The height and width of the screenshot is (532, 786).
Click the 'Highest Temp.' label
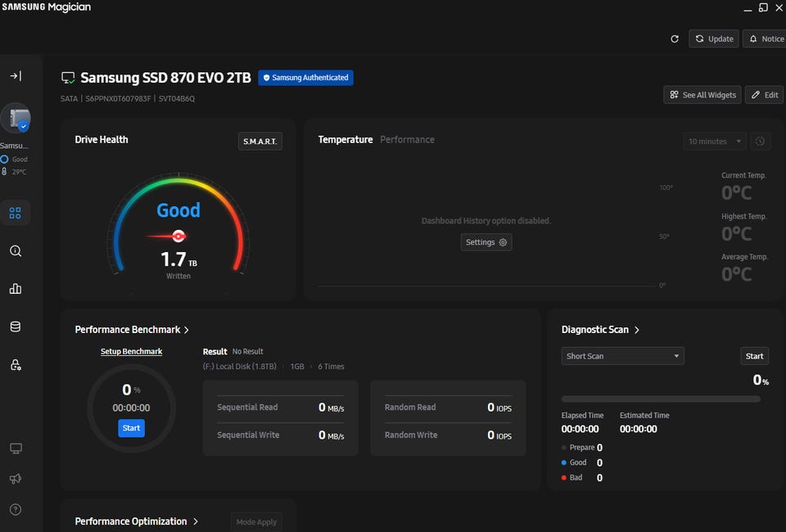[744, 216]
